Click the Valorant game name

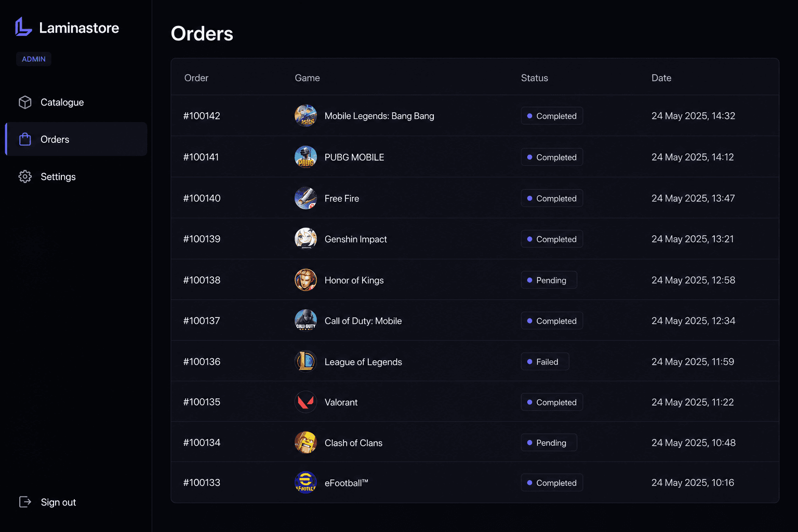pyautogui.click(x=341, y=402)
